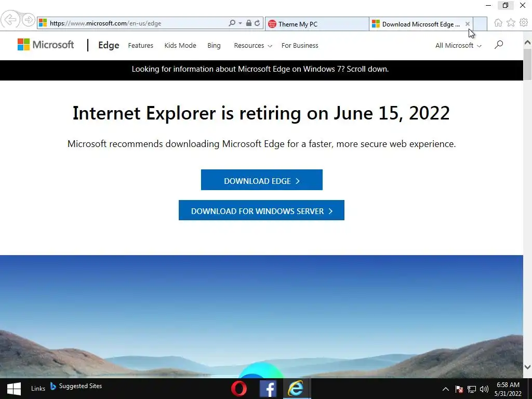Image resolution: width=532 pixels, height=399 pixels.
Task: Select Internet Explorer taskbar icon
Action: click(297, 389)
